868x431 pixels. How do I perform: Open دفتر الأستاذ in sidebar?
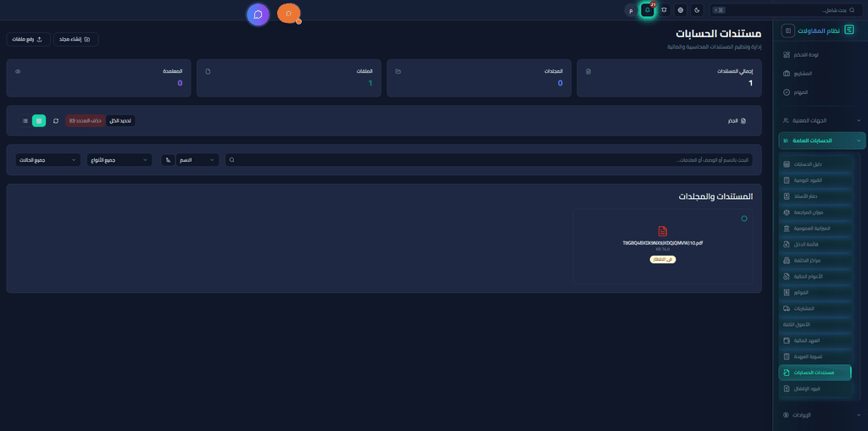coord(815,196)
